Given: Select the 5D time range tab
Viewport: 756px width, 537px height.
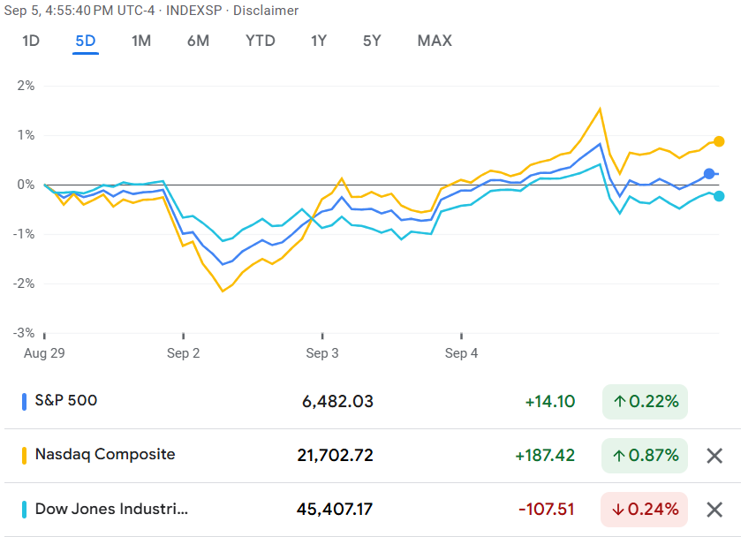Looking at the screenshot, I should click(x=86, y=41).
